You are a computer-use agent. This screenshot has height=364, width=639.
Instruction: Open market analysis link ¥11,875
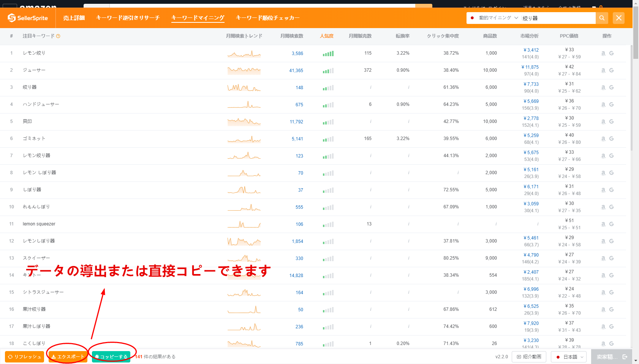click(x=530, y=67)
